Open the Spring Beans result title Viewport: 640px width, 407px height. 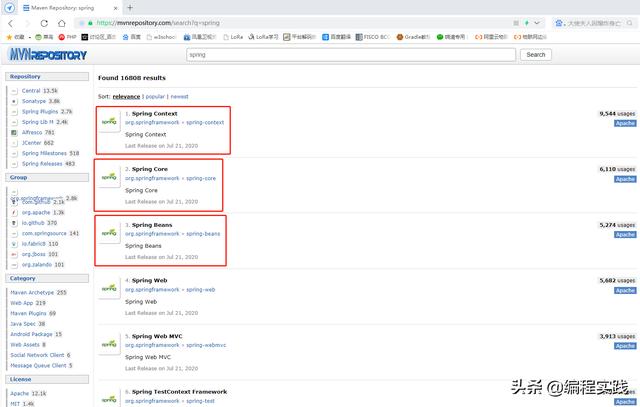tap(152, 225)
